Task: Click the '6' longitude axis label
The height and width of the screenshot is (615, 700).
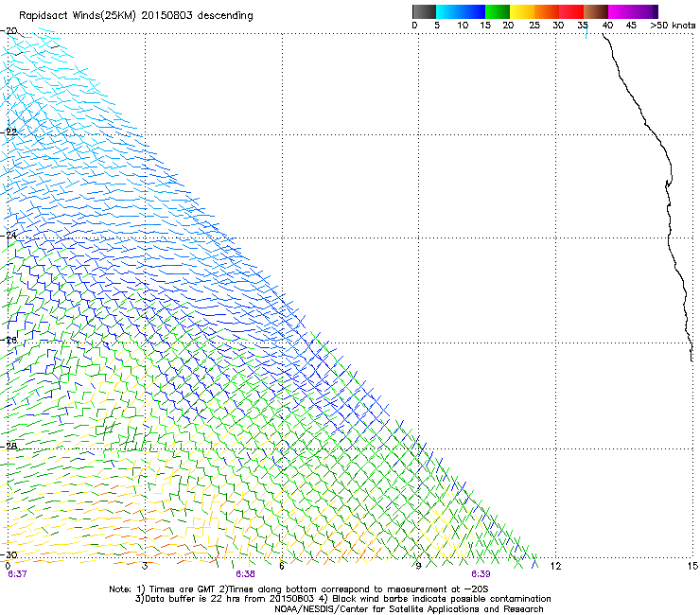Action: click(x=281, y=567)
